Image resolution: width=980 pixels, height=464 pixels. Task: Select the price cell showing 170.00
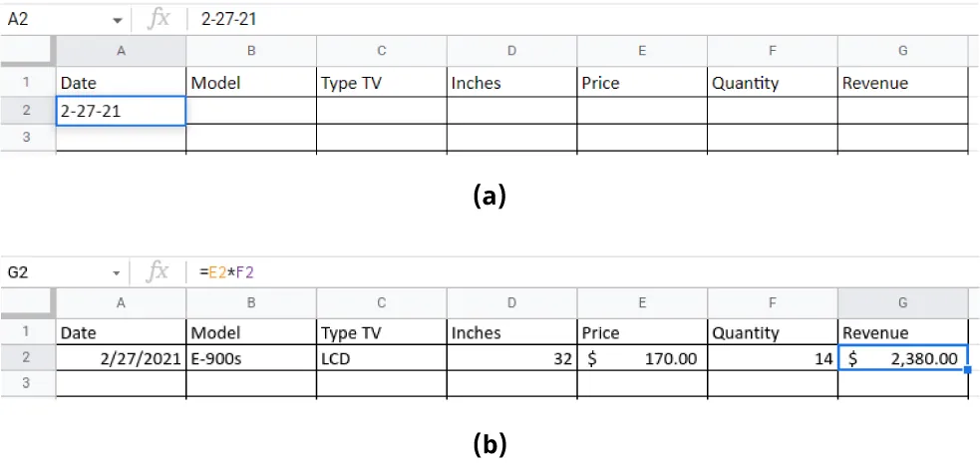(641, 358)
